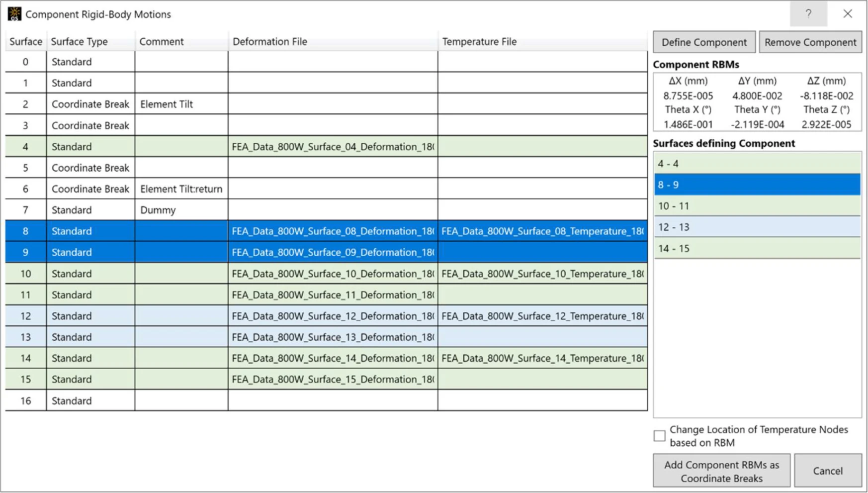Select component 8 - 9 in surfaces list
The height and width of the screenshot is (493, 868).
point(757,185)
